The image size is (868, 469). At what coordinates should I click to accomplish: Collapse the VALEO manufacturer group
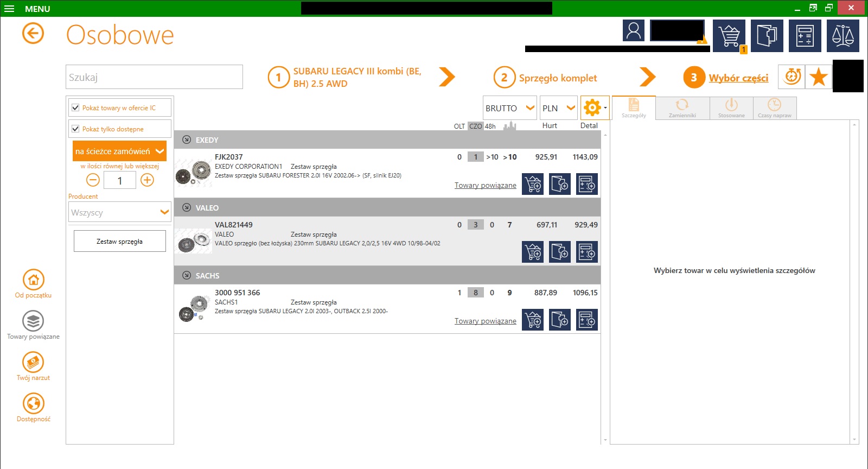[x=187, y=207]
